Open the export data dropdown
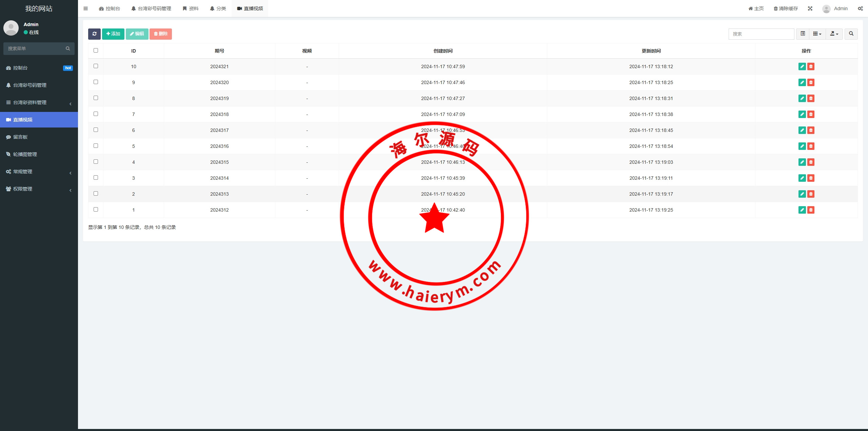 tap(834, 34)
